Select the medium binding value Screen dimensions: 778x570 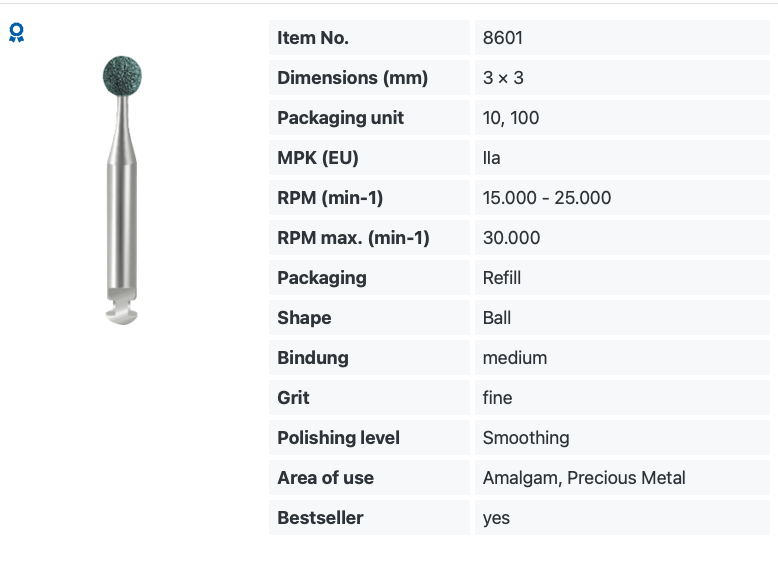point(515,358)
